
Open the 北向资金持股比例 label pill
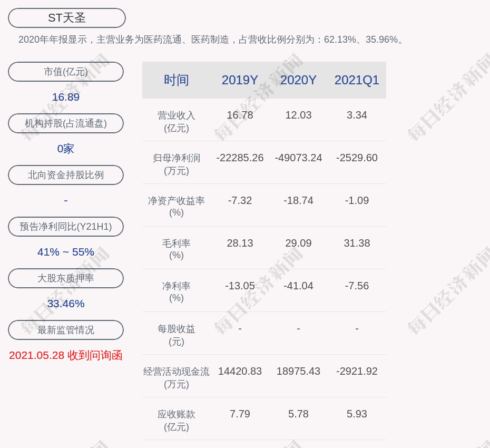point(66,175)
